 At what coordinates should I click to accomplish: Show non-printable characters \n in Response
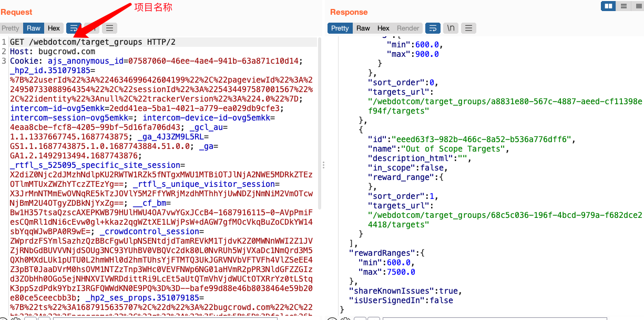point(450,28)
